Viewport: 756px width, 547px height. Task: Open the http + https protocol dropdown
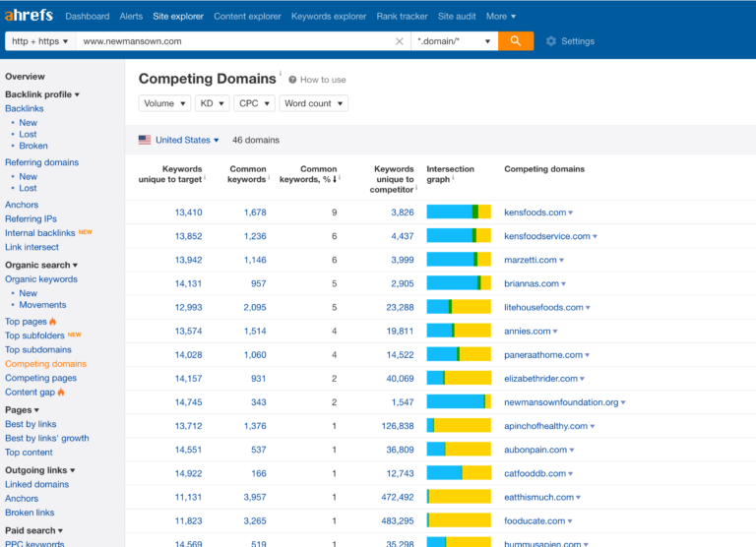tap(39, 41)
